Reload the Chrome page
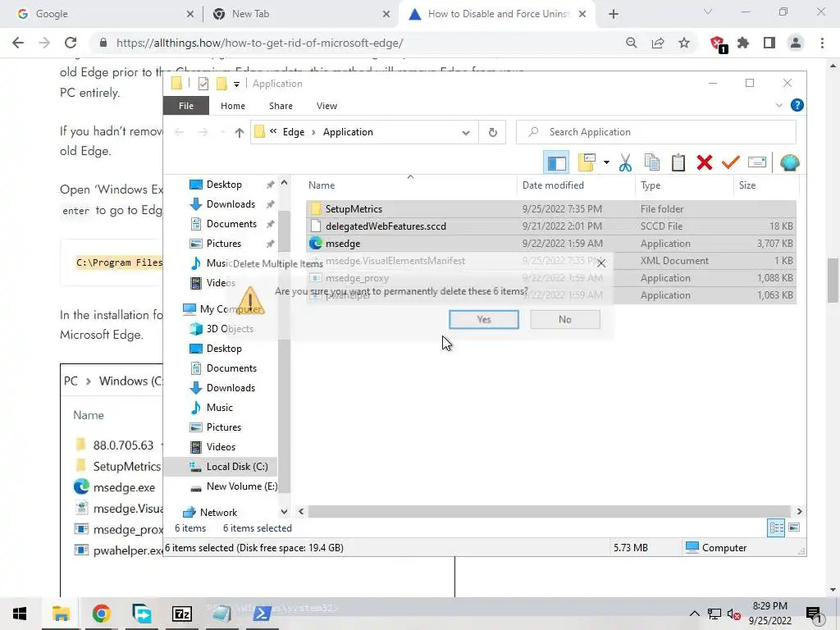Image resolution: width=840 pixels, height=630 pixels. (x=71, y=43)
